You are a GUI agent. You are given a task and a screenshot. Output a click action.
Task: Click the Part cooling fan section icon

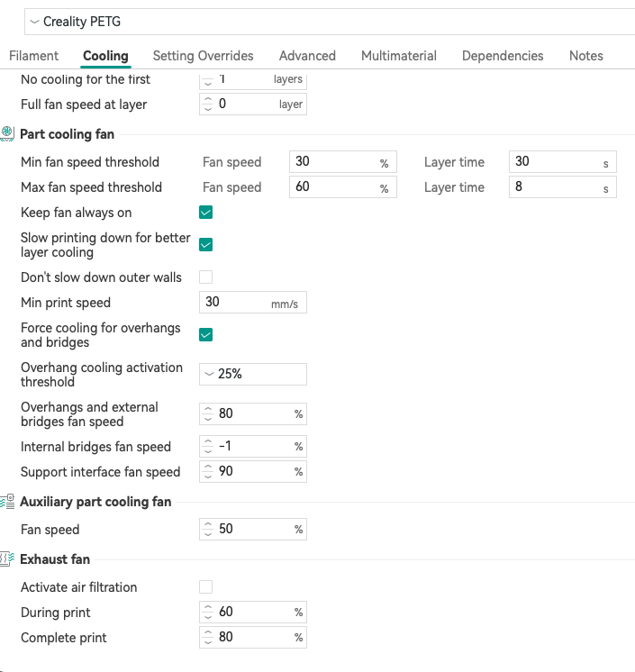[x=7, y=133]
